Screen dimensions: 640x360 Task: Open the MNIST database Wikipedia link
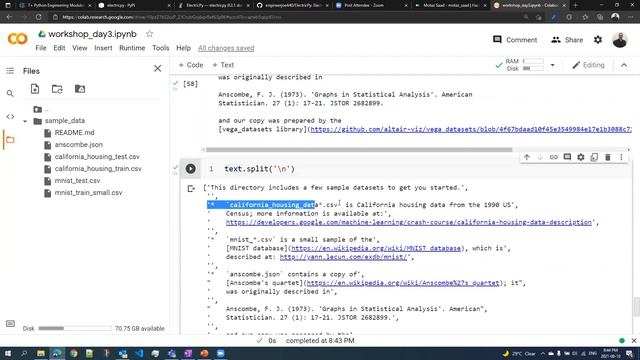click(x=376, y=248)
